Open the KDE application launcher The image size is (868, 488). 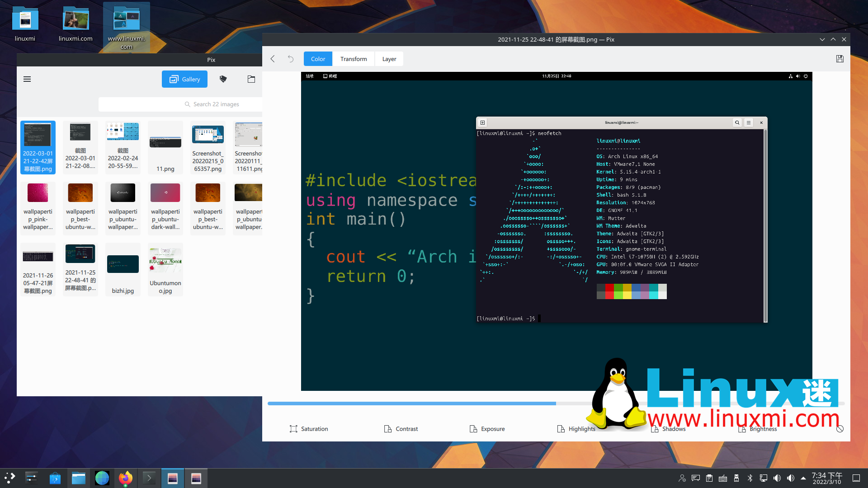(x=10, y=478)
